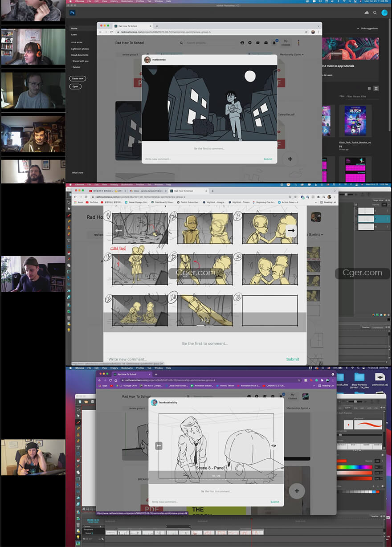
Task: Go to next panel in franksosketchy post
Action: pyautogui.click(x=274, y=445)
